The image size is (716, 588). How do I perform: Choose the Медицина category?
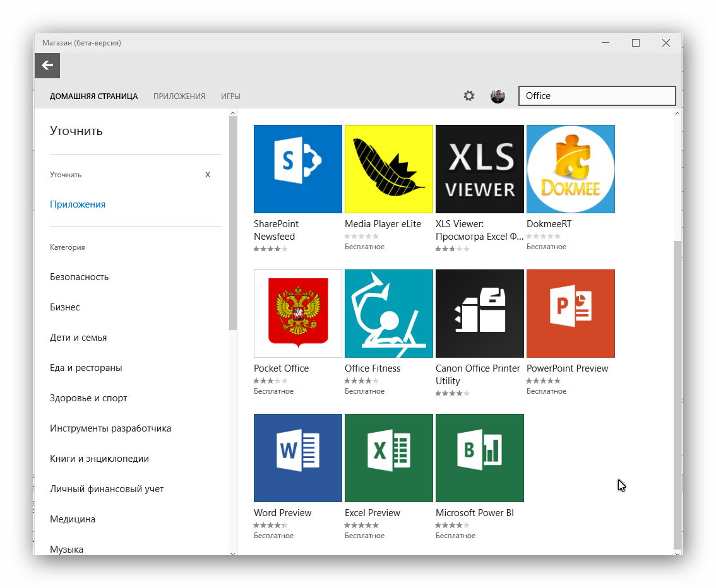point(73,519)
